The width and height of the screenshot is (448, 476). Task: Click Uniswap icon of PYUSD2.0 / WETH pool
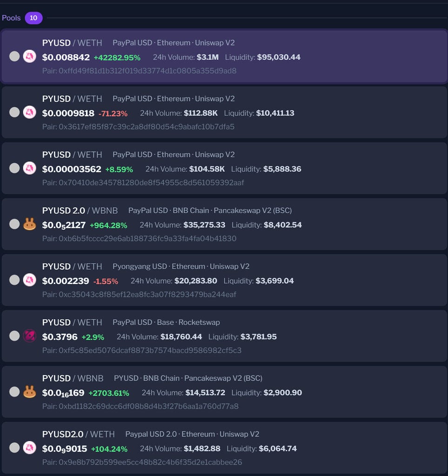[x=29, y=448]
